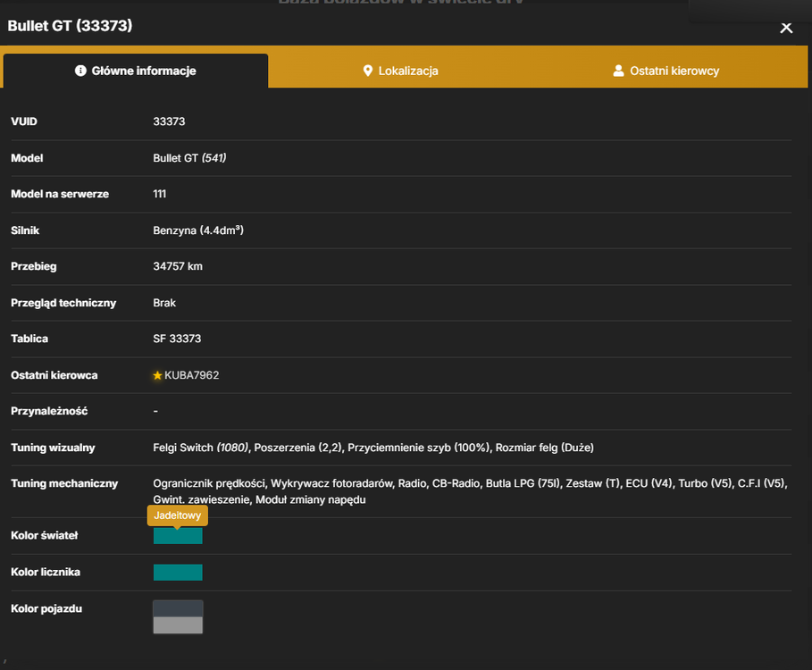
Task: Click the gold star next to KUBA7962
Action: (157, 375)
